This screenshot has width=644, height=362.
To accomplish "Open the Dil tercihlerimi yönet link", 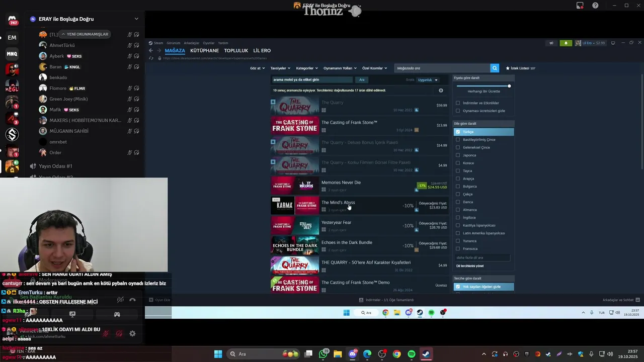I will [470, 266].
